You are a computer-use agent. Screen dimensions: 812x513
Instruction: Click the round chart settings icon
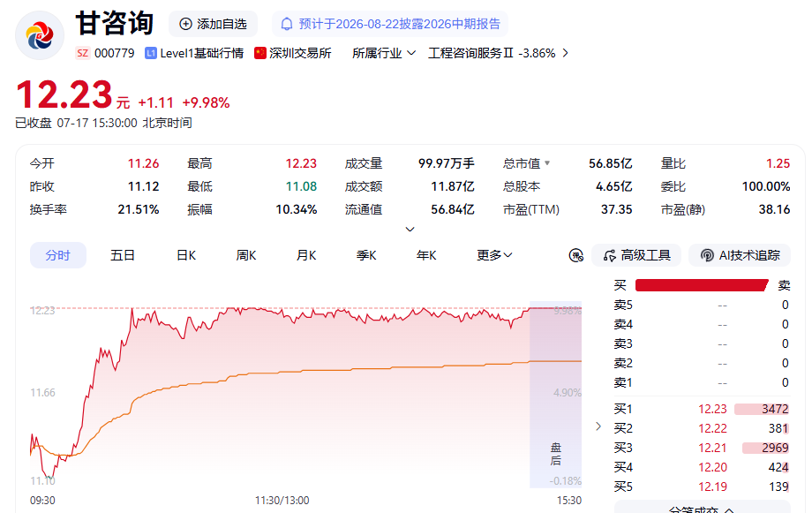[575, 255]
